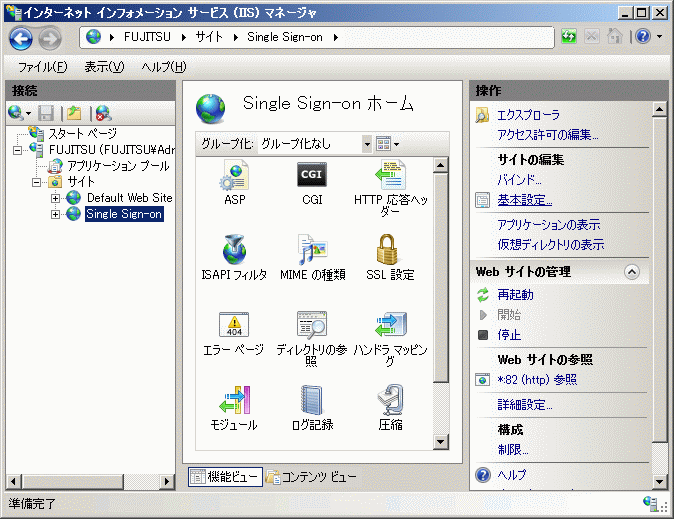Expand the Default Web Site node

point(55,198)
